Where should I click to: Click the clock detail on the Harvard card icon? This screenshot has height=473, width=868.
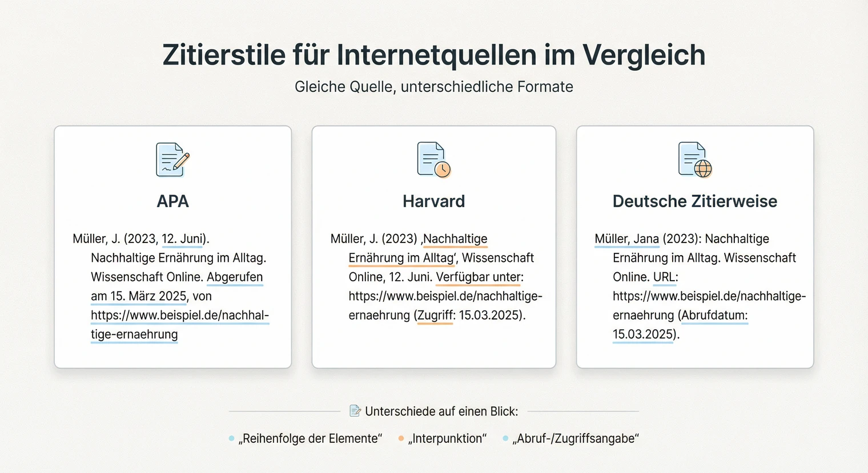(441, 168)
